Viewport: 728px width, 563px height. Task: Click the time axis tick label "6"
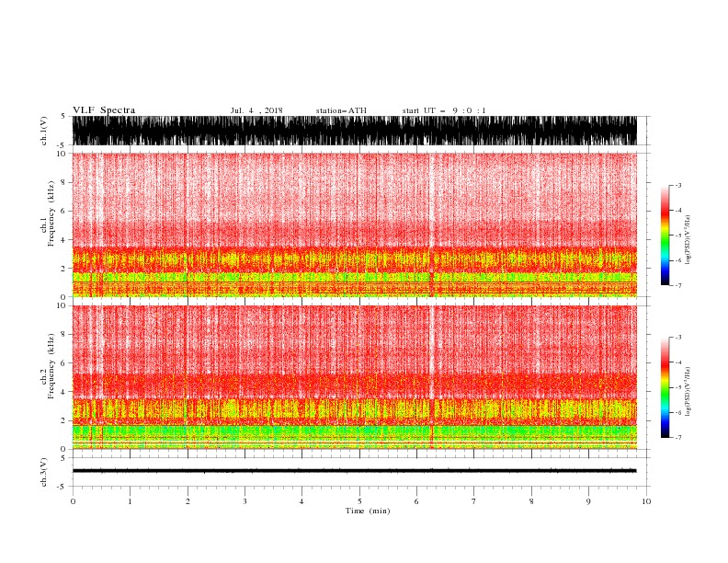(x=416, y=501)
